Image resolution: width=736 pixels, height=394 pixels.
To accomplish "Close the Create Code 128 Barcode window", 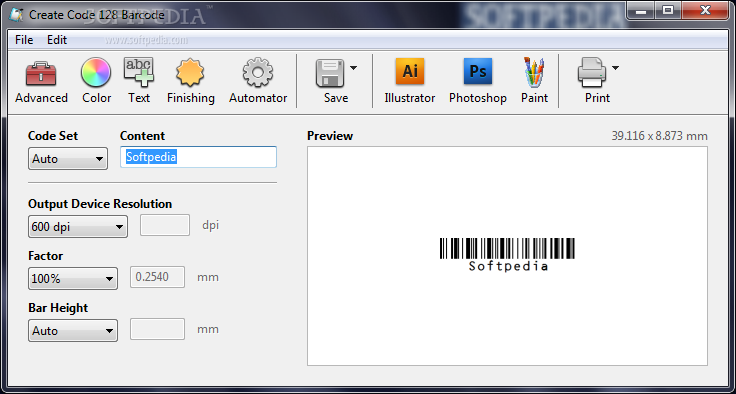I will point(705,10).
